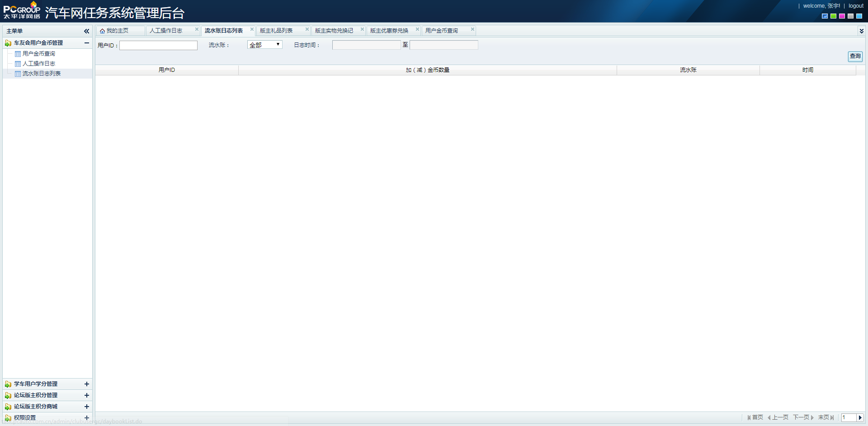Click the 用户ID input field
The width and height of the screenshot is (868, 426).
158,46
